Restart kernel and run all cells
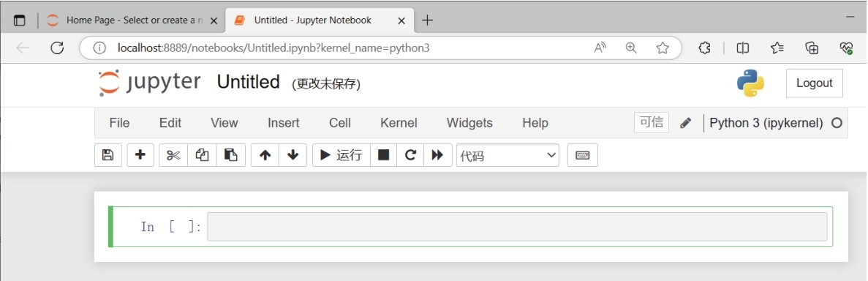The height and width of the screenshot is (281, 868). [x=438, y=155]
